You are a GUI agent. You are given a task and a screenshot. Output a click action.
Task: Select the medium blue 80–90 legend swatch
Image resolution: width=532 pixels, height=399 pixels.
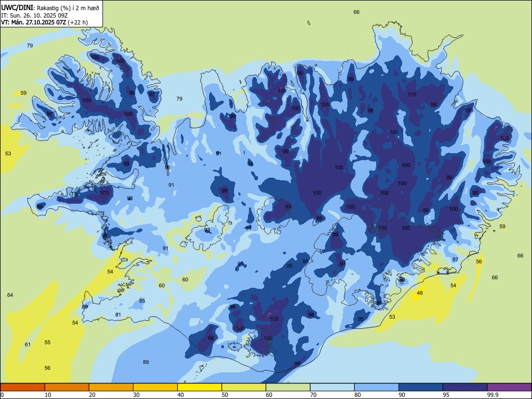pos(377,387)
